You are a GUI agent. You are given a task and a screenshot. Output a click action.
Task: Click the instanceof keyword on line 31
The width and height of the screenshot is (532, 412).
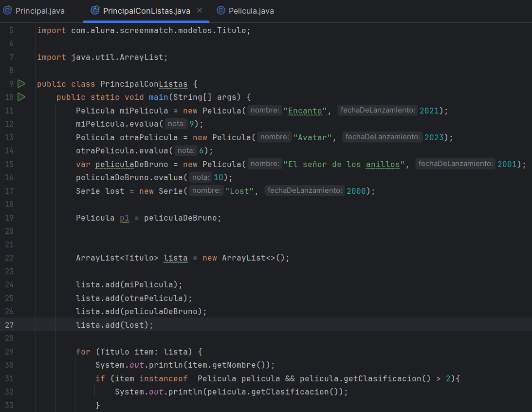coord(163,379)
